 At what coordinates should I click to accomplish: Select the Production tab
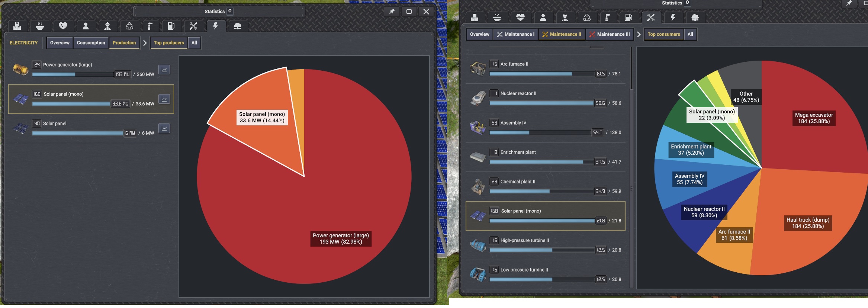pos(124,43)
